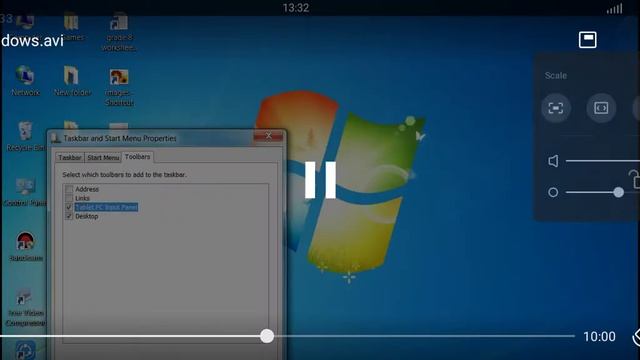Screen dimensions: 640x360
Task: Select the Recycle Bin desktop icon
Action: pos(25,136)
